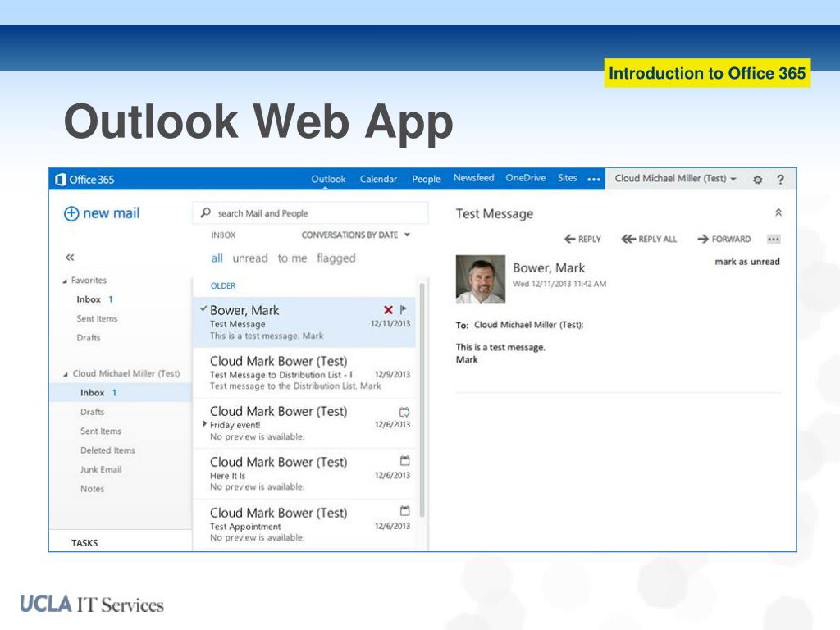
Task: Flag the Bower, Mark message
Action: point(404,309)
